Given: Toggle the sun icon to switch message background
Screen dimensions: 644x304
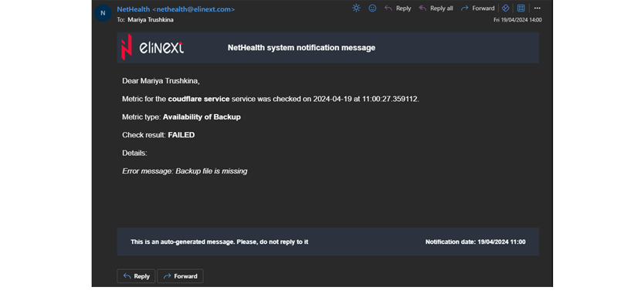Looking at the screenshot, I should 356,8.
